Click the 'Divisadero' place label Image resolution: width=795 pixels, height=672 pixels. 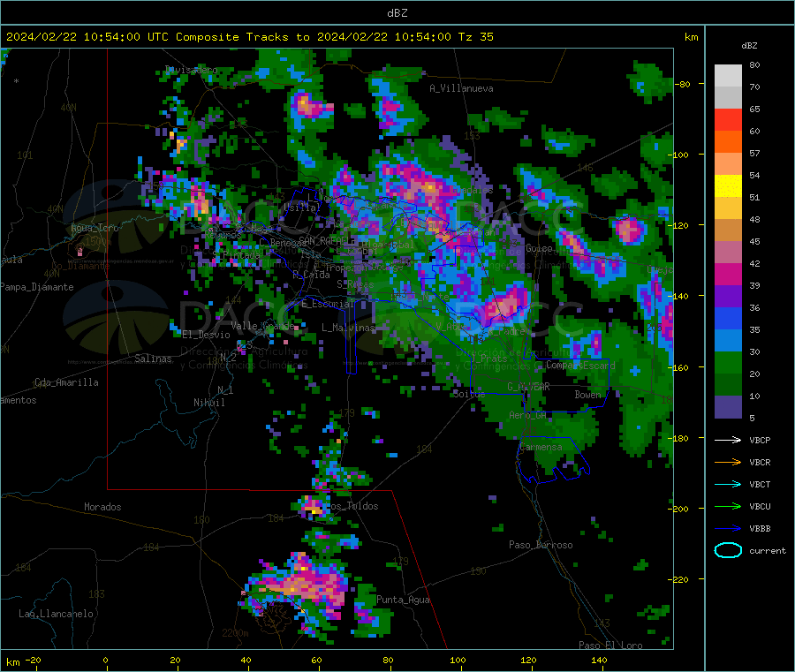(192, 70)
